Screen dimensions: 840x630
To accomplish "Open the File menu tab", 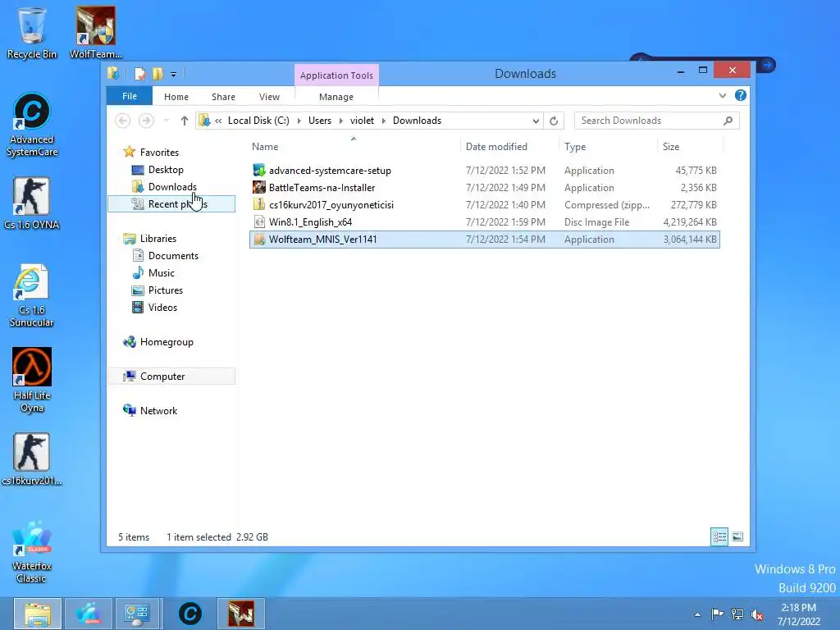I will click(x=130, y=96).
